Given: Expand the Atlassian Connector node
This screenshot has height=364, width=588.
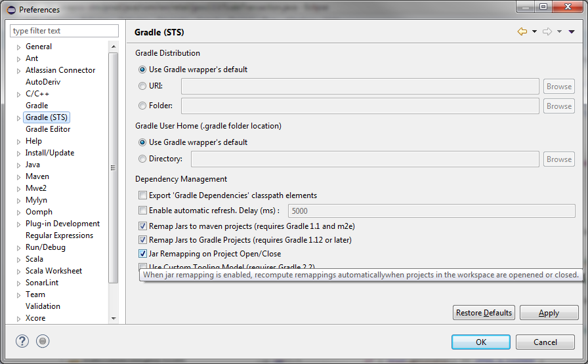Looking at the screenshot, I should [x=18, y=71].
